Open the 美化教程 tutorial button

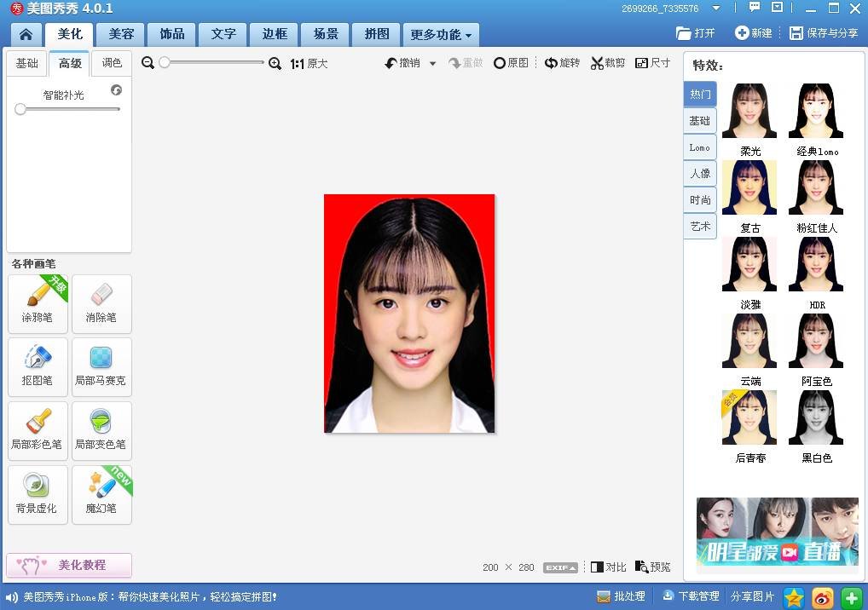pos(69,565)
